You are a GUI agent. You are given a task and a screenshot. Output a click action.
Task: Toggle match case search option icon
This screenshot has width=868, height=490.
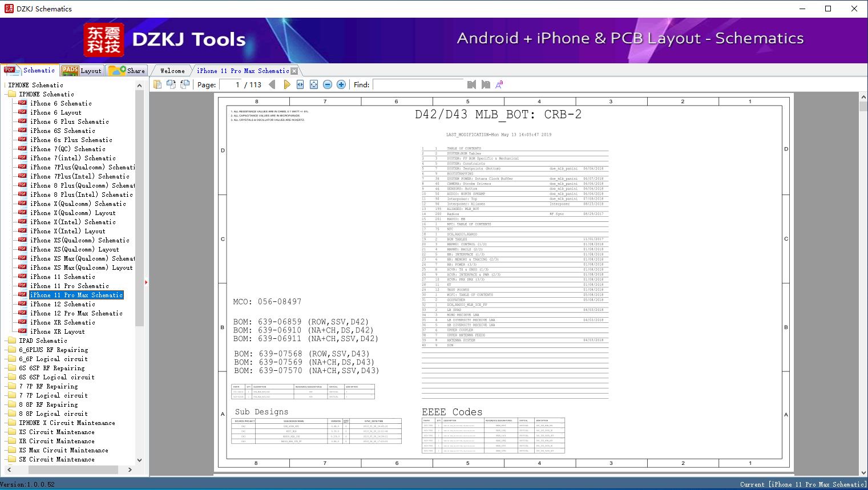[x=499, y=84]
